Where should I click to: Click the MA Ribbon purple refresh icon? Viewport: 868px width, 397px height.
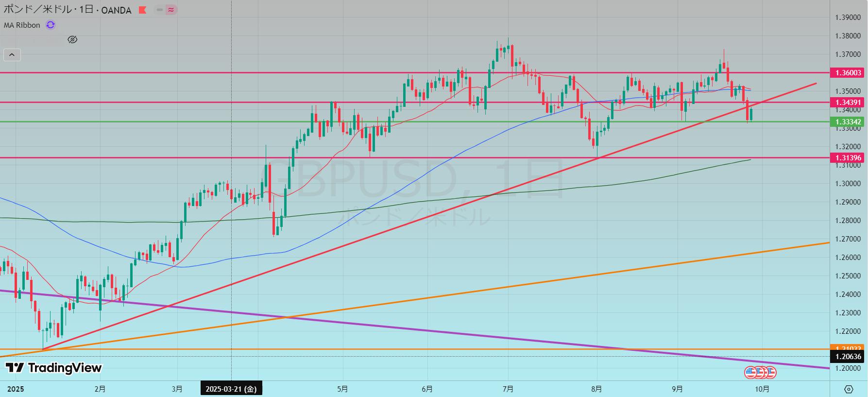pos(51,25)
